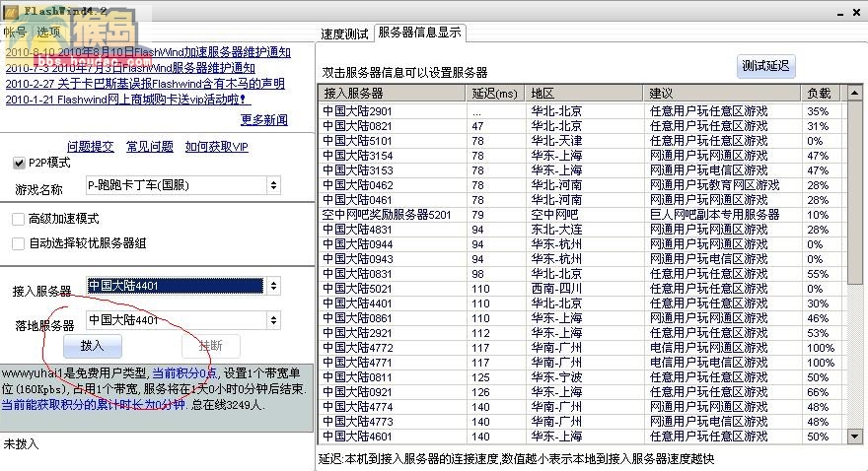The image size is (868, 471).
Task: Minimize the FlashWind window
Action: point(840,12)
